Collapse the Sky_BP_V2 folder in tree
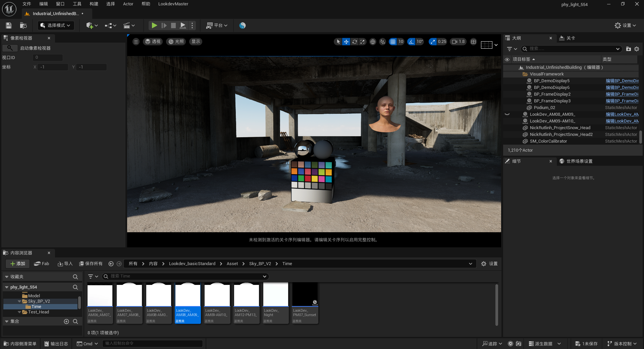 point(19,301)
